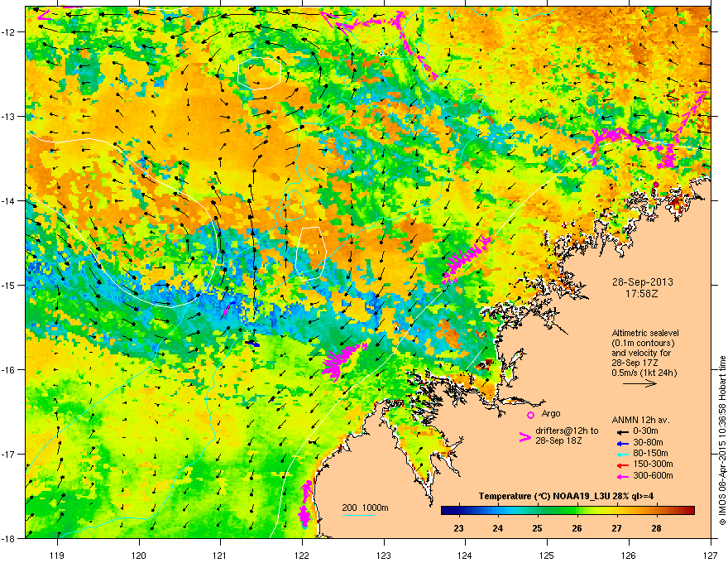
Task: Click the date label 28-Sep-2013
Action: pyautogui.click(x=643, y=282)
